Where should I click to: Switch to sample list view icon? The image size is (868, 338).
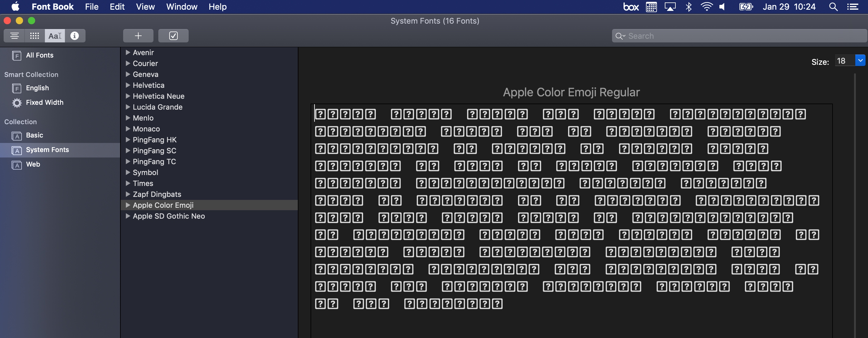click(x=14, y=36)
